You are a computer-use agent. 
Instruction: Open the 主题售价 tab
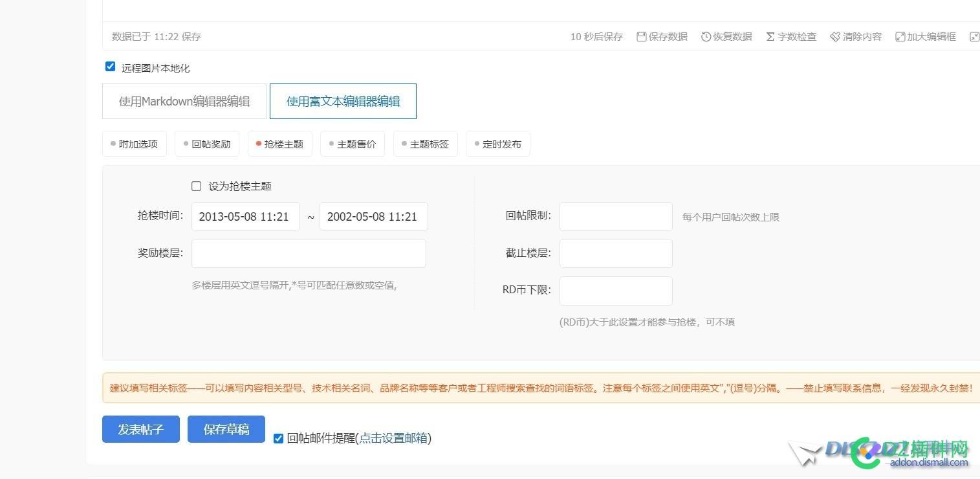353,144
